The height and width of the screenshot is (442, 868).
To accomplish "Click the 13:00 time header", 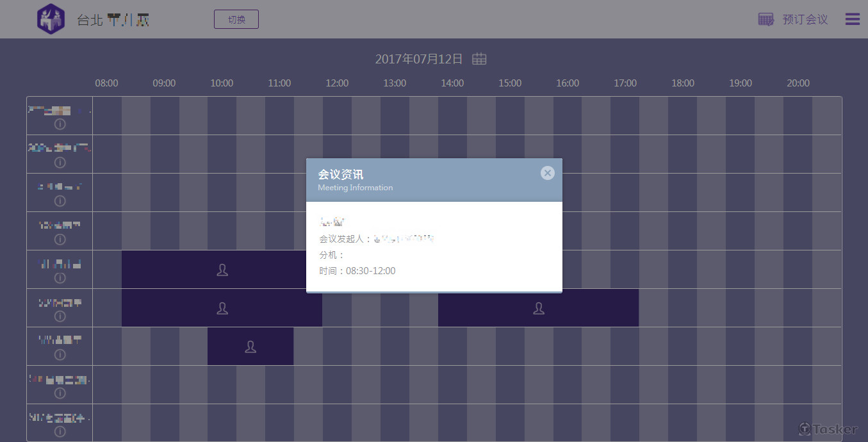I will tap(395, 83).
